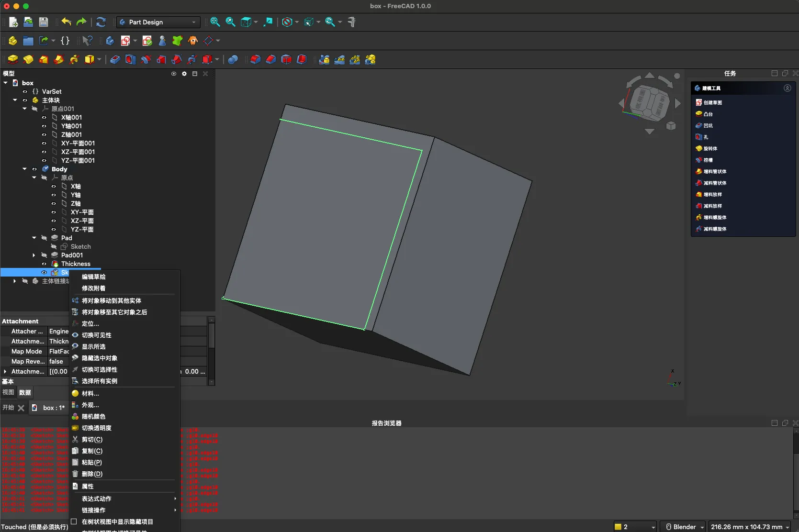Open the Part Design workbench dropdown

(158, 22)
